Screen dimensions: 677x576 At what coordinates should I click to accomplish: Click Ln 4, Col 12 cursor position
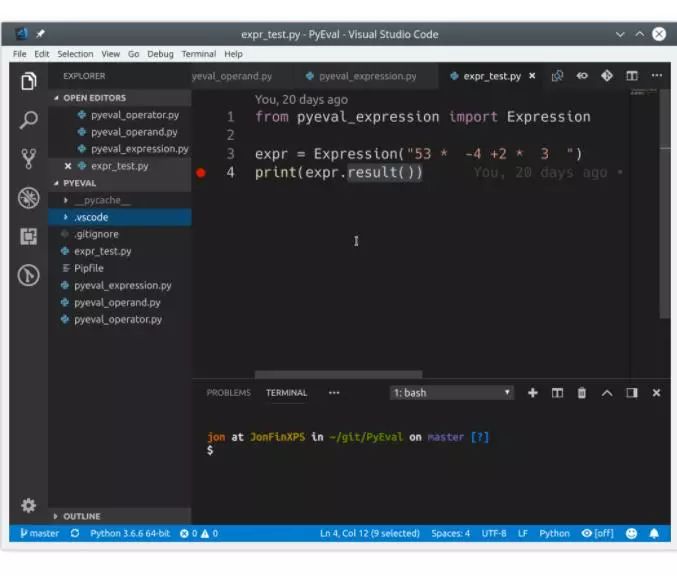coord(370,534)
